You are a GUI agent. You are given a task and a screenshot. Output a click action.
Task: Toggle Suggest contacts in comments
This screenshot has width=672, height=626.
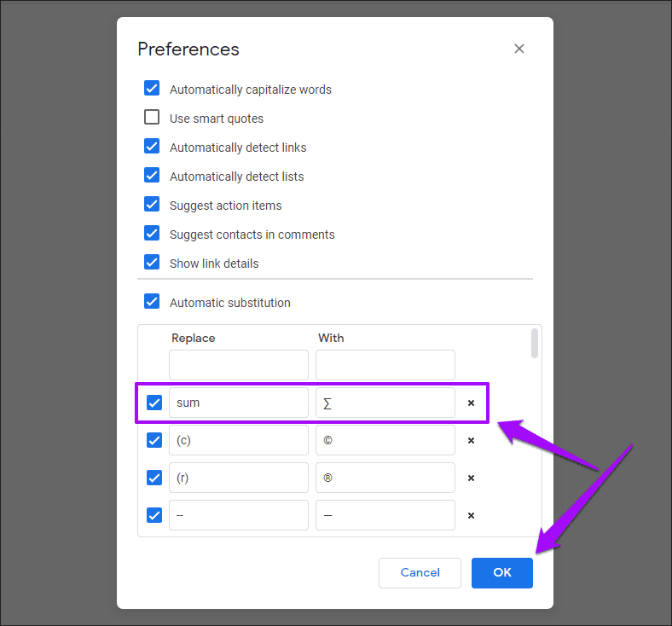point(152,233)
